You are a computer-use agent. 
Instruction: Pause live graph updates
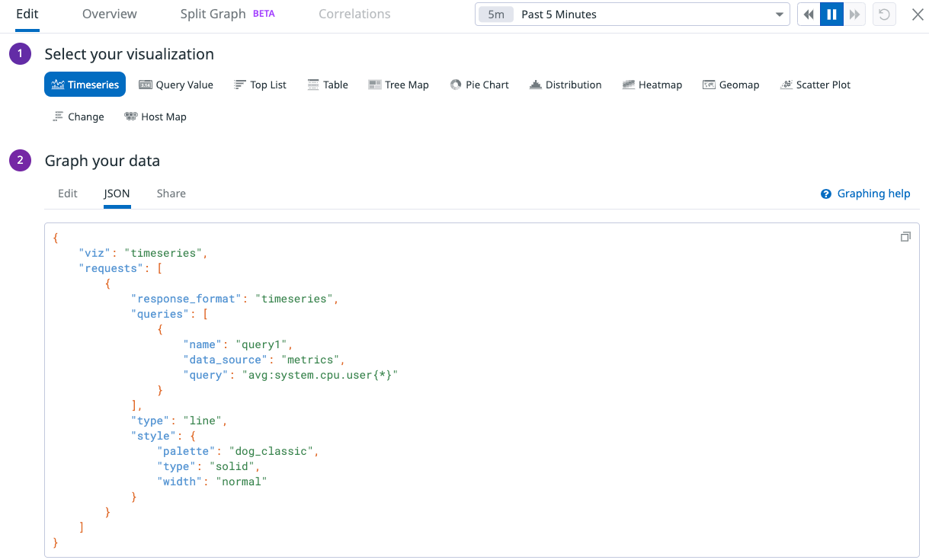(x=831, y=14)
